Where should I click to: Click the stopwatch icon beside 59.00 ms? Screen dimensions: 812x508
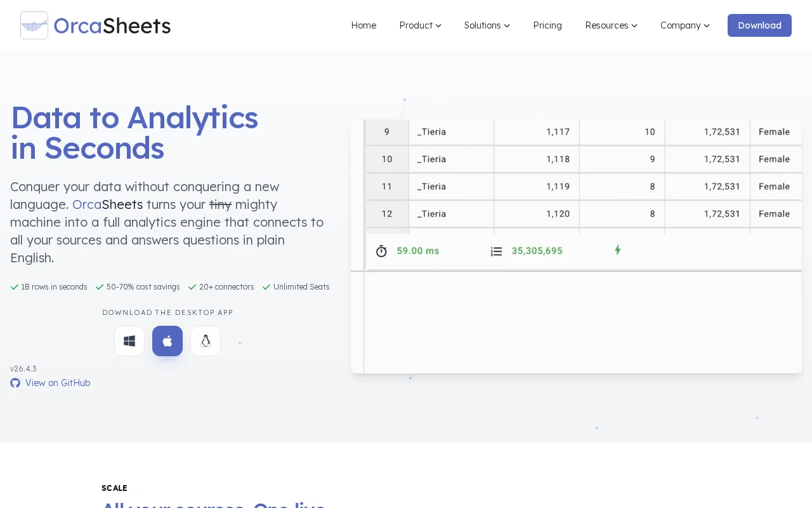381,251
